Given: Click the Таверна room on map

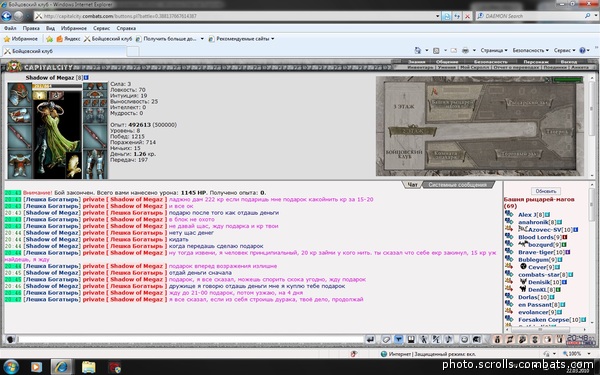Looking at the screenshot, I should click(x=558, y=132).
